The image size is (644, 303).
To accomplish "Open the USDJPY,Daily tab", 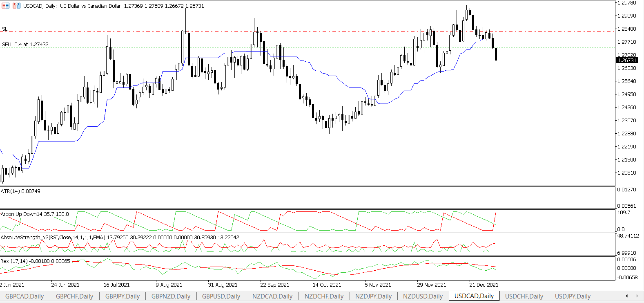I will pos(573,296).
